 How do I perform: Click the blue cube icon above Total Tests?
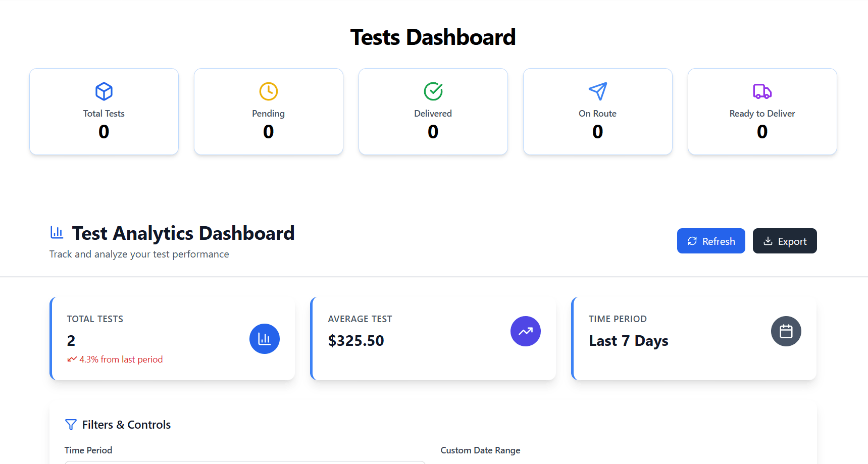104,91
